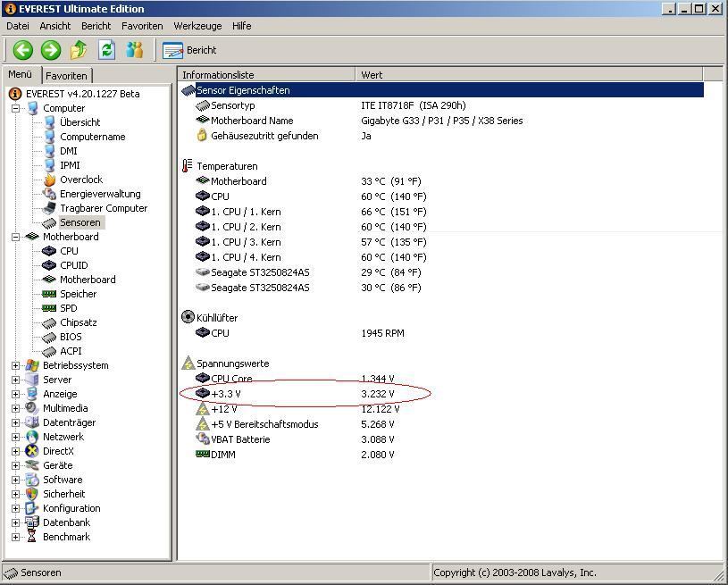The height and width of the screenshot is (585, 728).
Task: Click the Datenträger drive icon
Action: coord(32,422)
